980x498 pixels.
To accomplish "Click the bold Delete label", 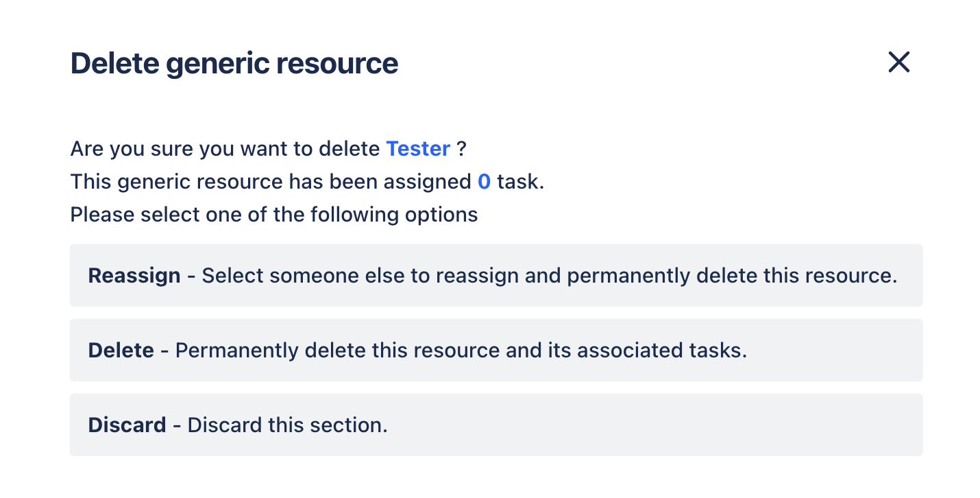I will (119, 350).
